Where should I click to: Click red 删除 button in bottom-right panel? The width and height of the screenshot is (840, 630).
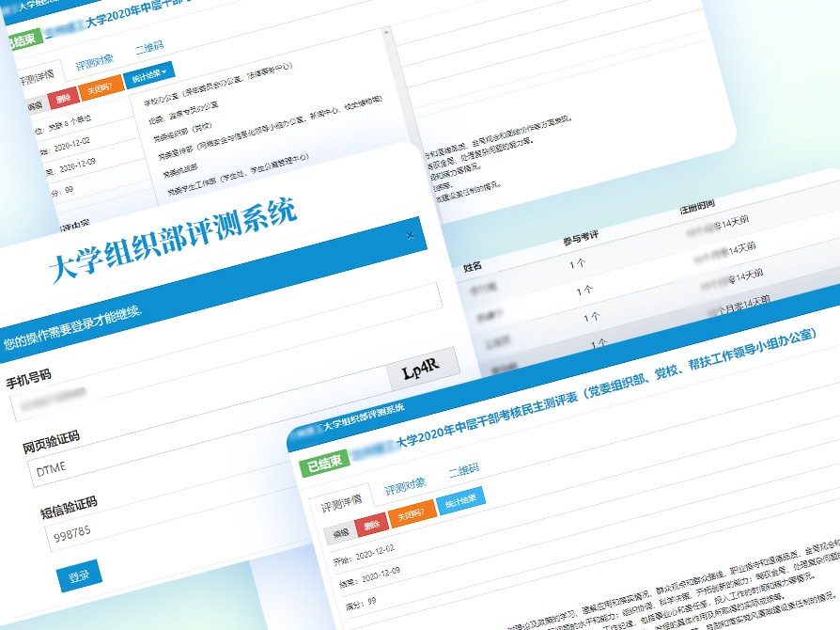point(371,523)
